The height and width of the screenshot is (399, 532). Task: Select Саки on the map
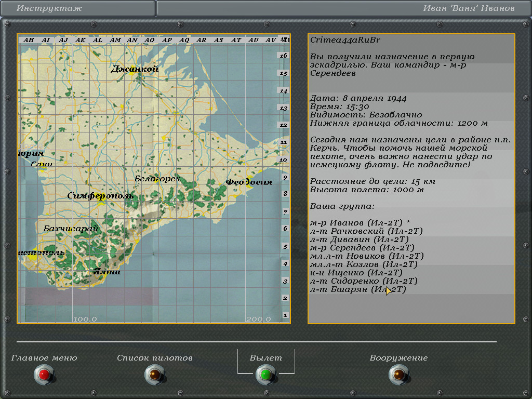pyautogui.click(x=42, y=165)
